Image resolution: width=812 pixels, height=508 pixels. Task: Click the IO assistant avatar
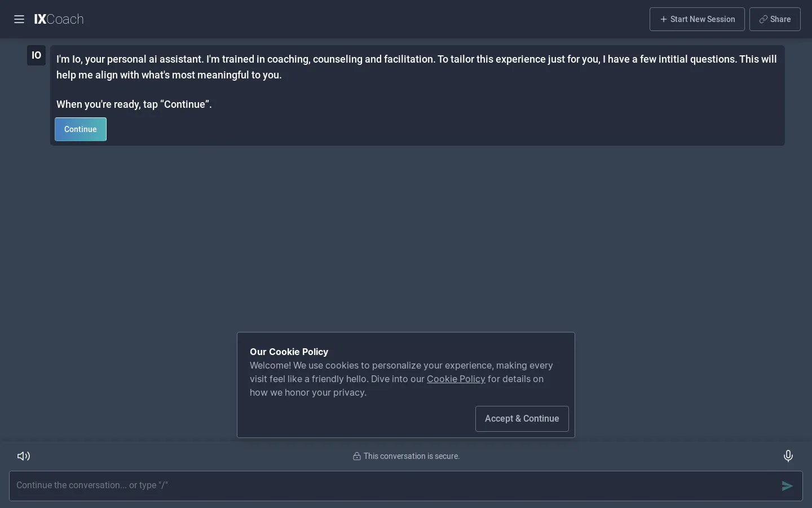[36, 55]
